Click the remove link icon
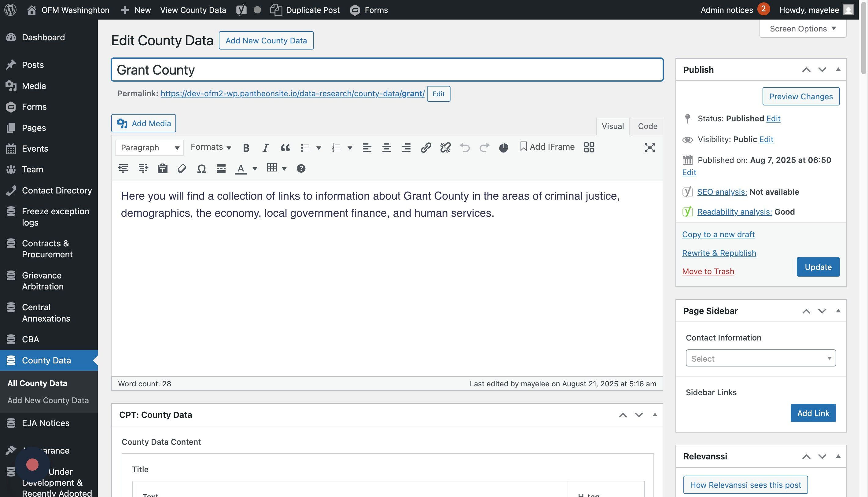The height and width of the screenshot is (497, 868). coord(445,147)
